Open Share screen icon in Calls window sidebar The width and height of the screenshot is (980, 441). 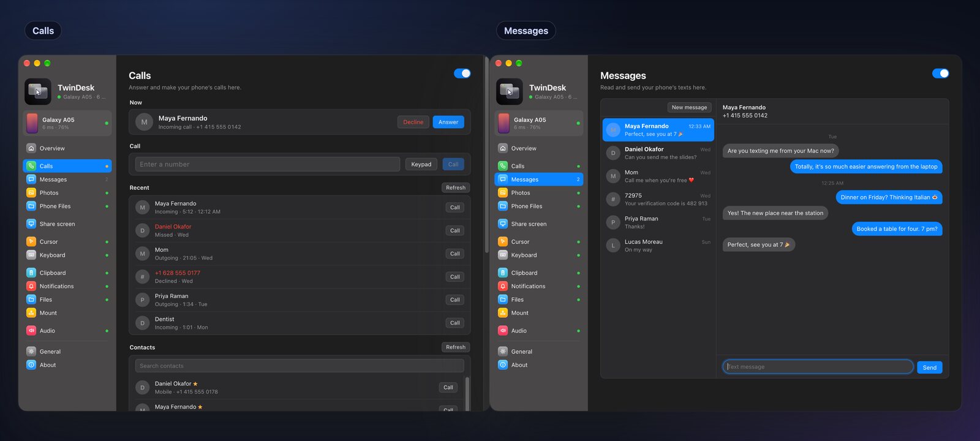(x=31, y=224)
